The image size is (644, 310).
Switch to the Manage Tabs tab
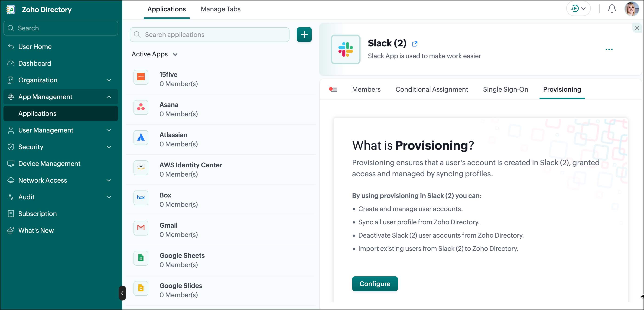[221, 9]
